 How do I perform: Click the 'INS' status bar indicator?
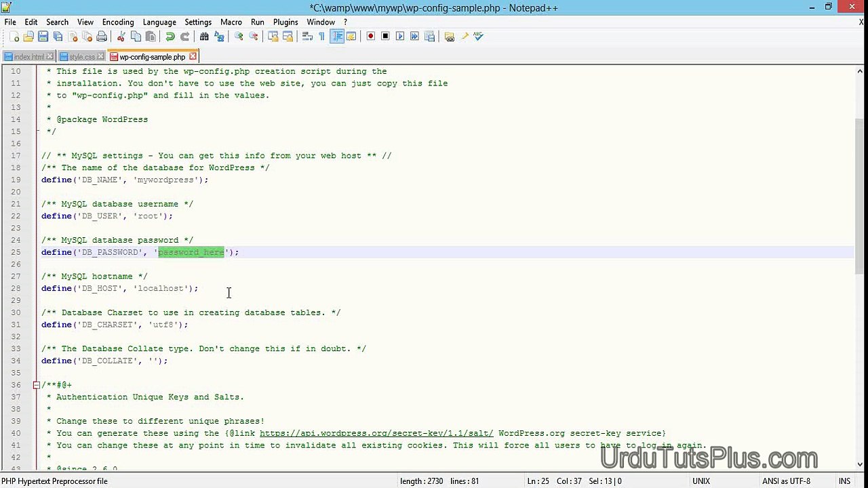click(844, 481)
